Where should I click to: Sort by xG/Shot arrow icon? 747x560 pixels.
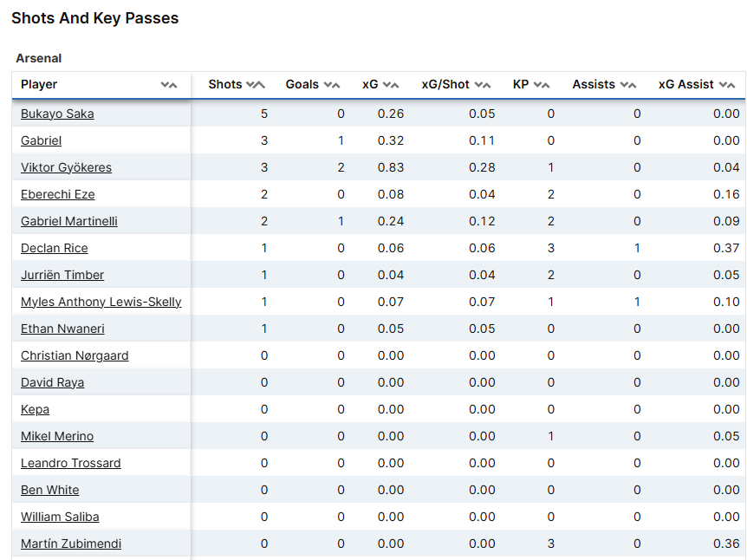[x=483, y=85]
